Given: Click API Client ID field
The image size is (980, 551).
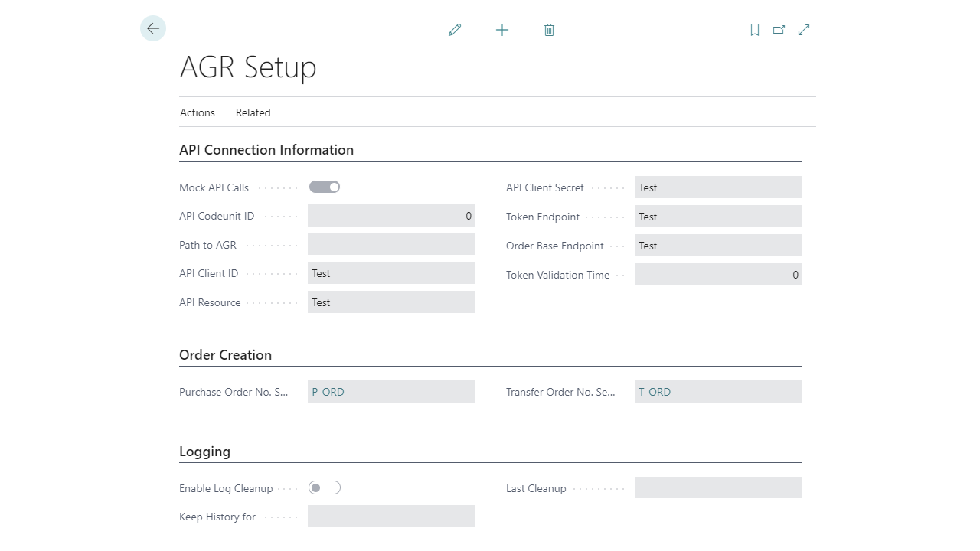Looking at the screenshot, I should [391, 273].
